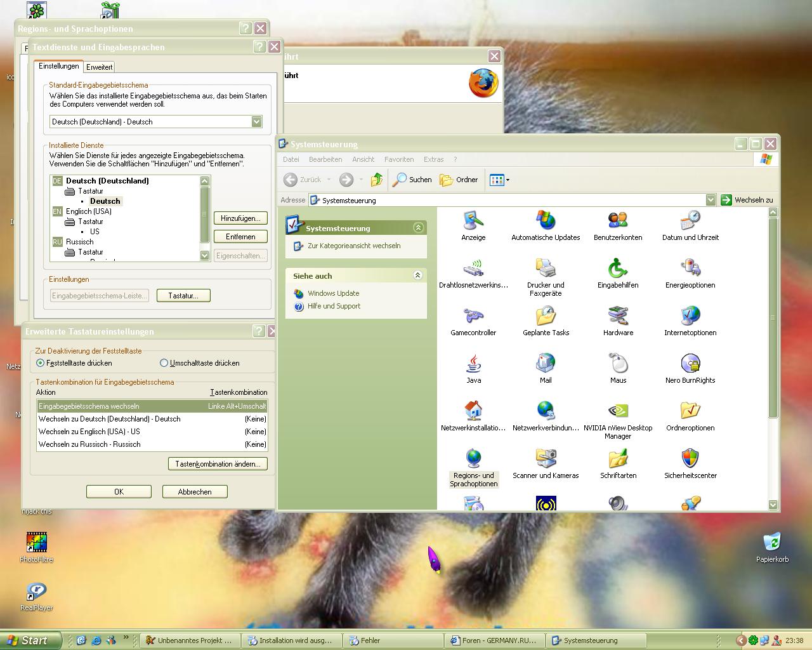This screenshot has width=812, height=650.
Task: Open the Papierkorb desktop icon
Action: point(772,543)
